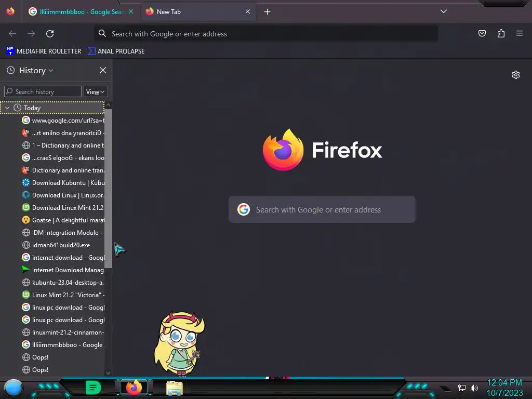Image resolution: width=532 pixels, height=399 pixels.
Task: Select the New Tab tab
Action: 198,12
